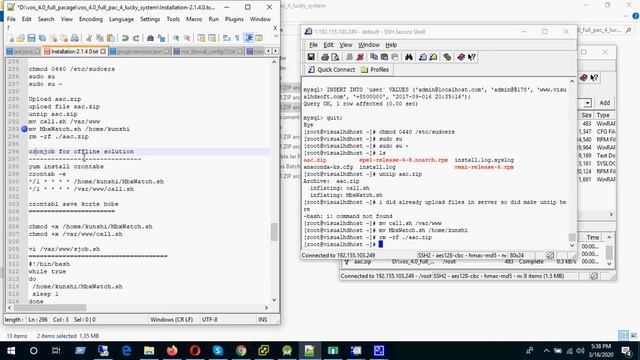Show all characters pilcrow icon in Notepad++

tap(237, 38)
